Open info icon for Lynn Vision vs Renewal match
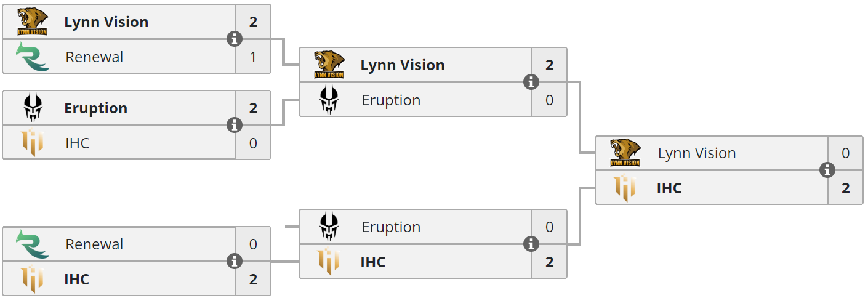The image size is (868, 298). tap(234, 39)
